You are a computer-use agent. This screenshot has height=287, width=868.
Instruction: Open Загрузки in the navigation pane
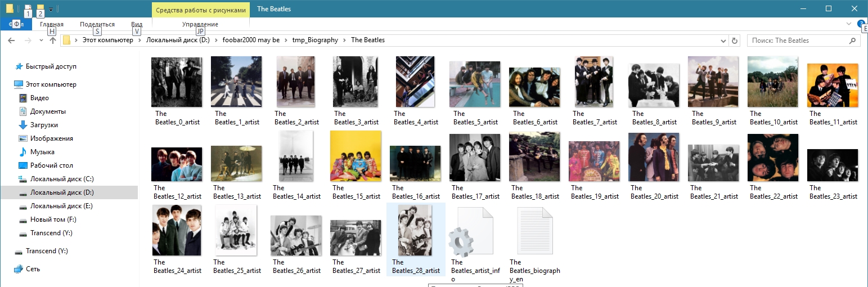pyautogui.click(x=44, y=125)
